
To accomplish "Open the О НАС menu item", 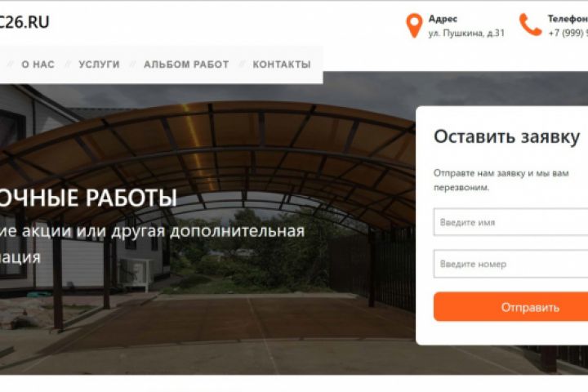I will (x=38, y=65).
